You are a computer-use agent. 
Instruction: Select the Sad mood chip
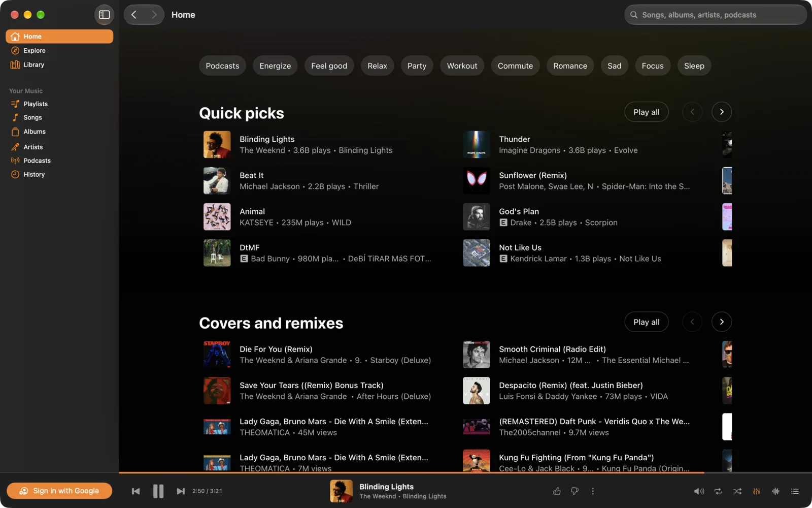click(x=614, y=66)
